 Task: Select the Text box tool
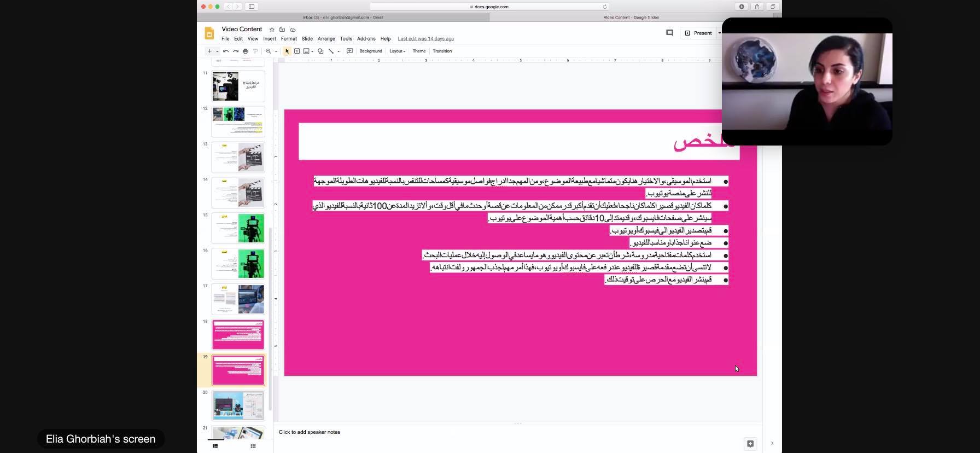297,51
